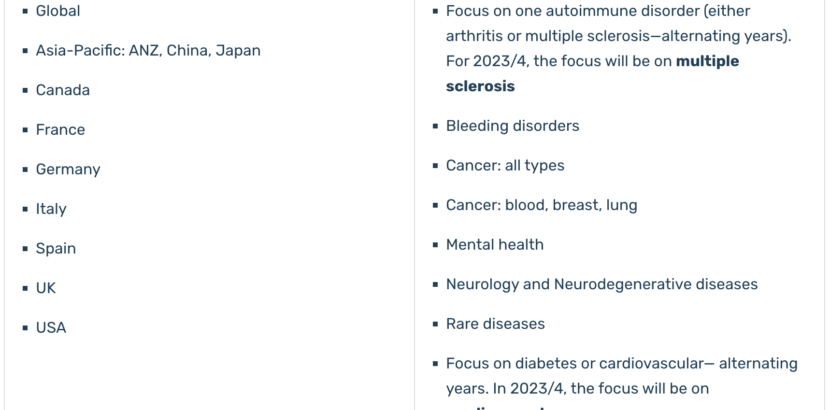Select Asia-Pacific: ANZ, China, Japan entry

(x=148, y=51)
